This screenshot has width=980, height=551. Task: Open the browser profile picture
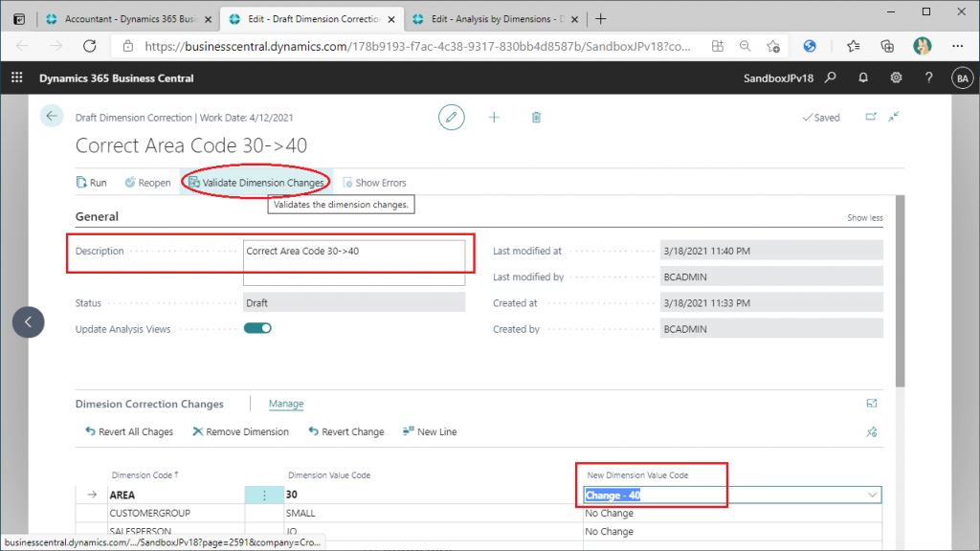(x=922, y=46)
